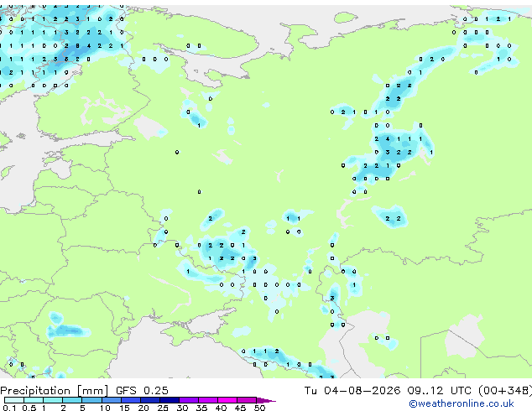Click the 'Tu 04-08-2026' forecast date text
This screenshot has height=411, width=532.
(x=352, y=391)
